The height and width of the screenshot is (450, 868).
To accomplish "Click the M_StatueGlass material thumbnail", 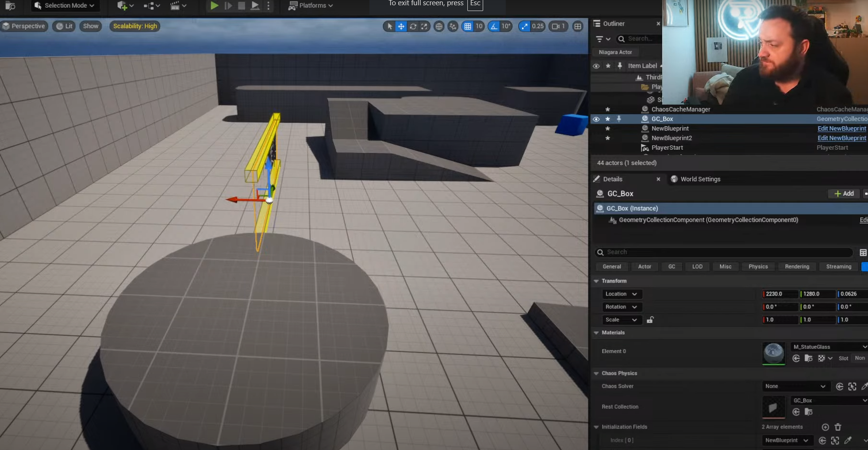I will tap(773, 353).
